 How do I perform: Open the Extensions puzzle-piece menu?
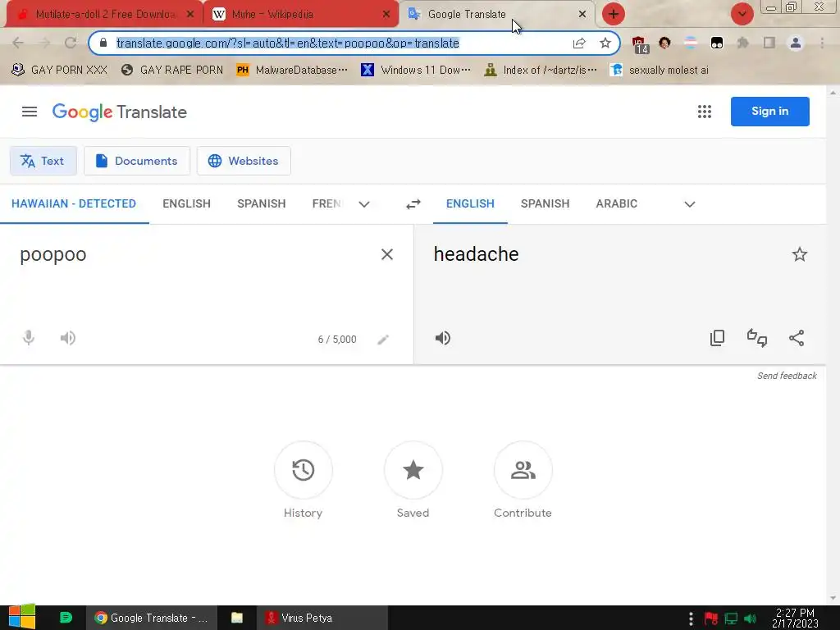click(x=742, y=43)
